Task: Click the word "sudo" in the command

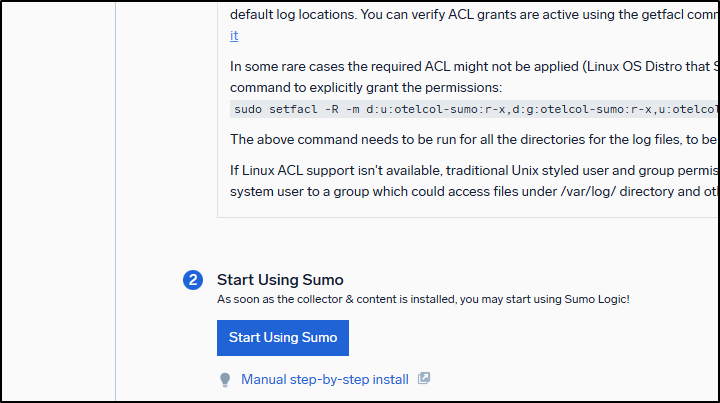Action: point(250,109)
